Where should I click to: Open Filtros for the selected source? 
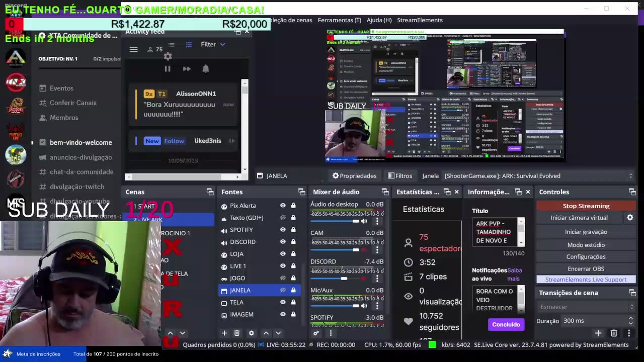tap(400, 176)
